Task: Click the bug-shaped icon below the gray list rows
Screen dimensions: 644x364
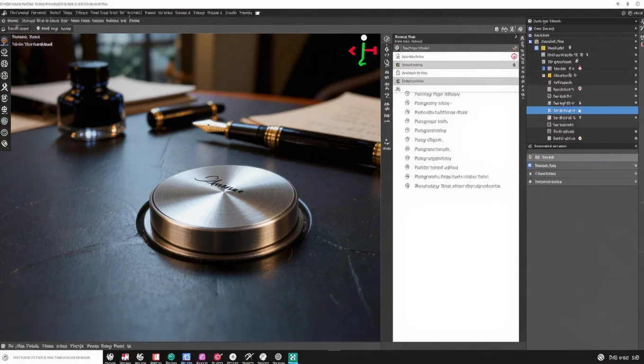Action: [398, 89]
